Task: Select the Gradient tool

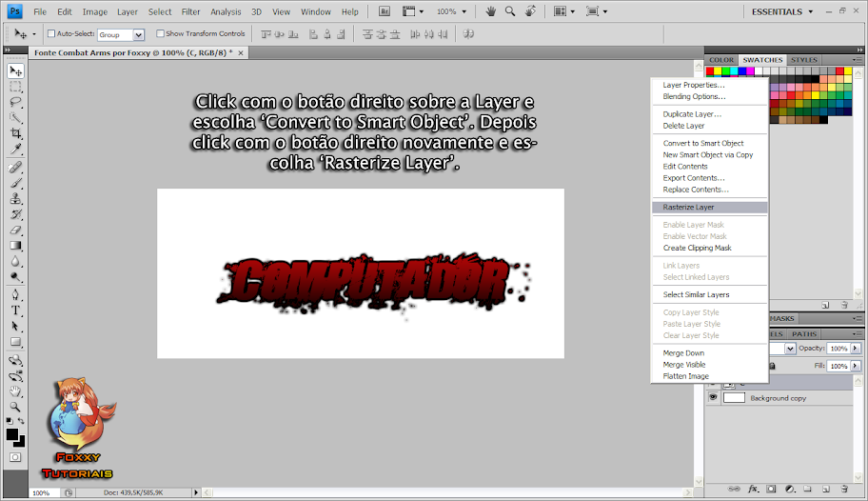Action: point(16,246)
